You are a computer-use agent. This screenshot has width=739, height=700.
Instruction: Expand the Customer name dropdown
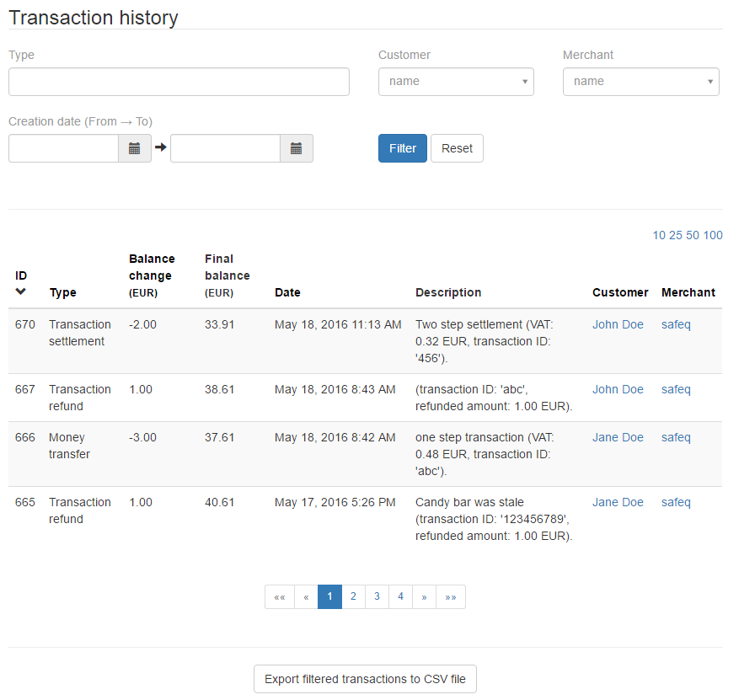[x=456, y=82]
